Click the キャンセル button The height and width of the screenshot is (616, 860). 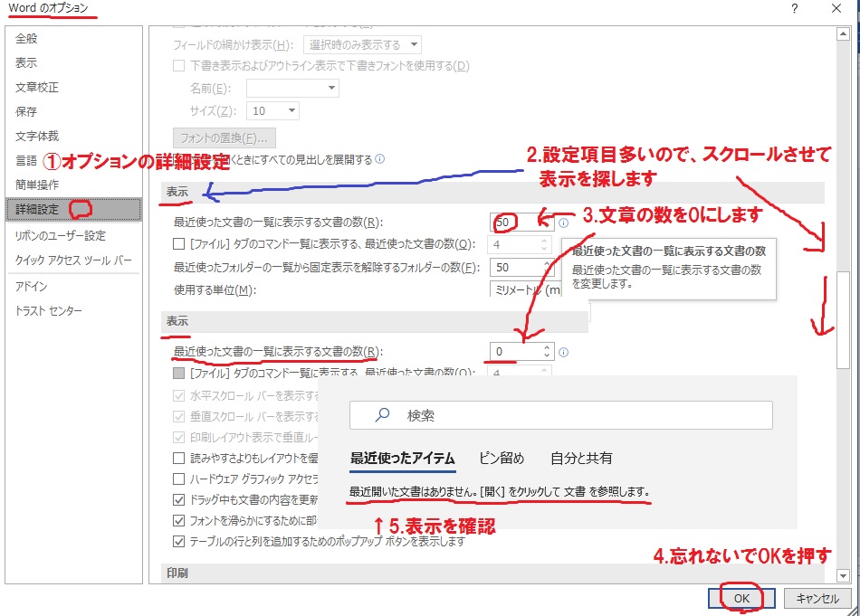(817, 599)
